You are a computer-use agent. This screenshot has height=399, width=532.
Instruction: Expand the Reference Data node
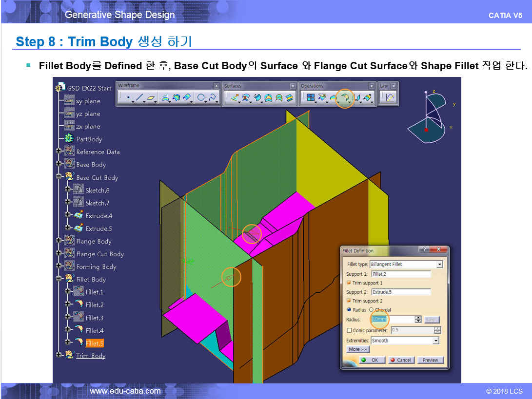(x=59, y=151)
